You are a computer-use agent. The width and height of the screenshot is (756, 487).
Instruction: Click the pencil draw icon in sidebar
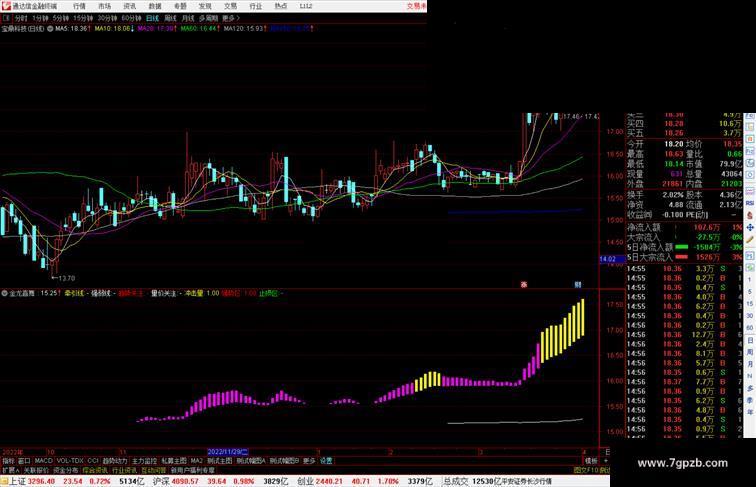[x=750, y=240]
